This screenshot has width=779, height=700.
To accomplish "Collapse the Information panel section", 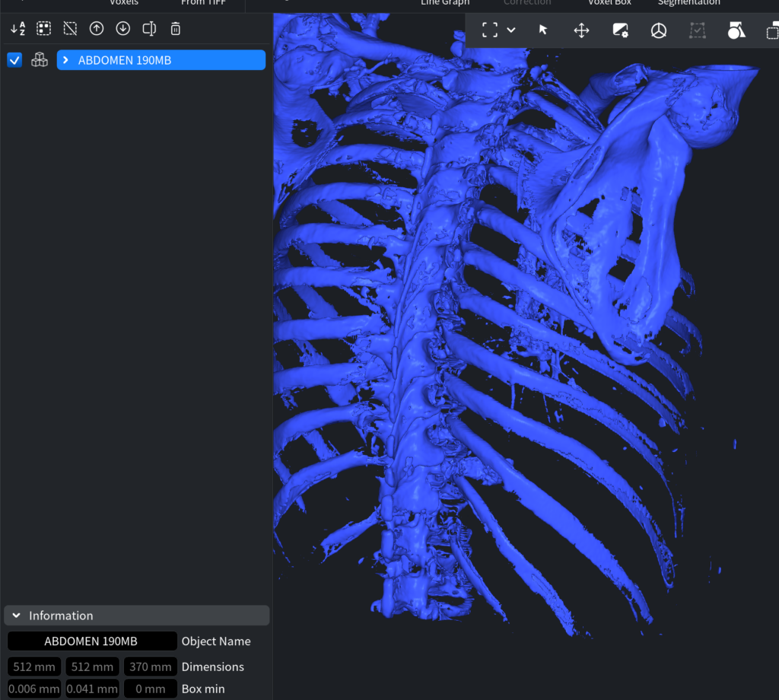I will click(x=17, y=616).
